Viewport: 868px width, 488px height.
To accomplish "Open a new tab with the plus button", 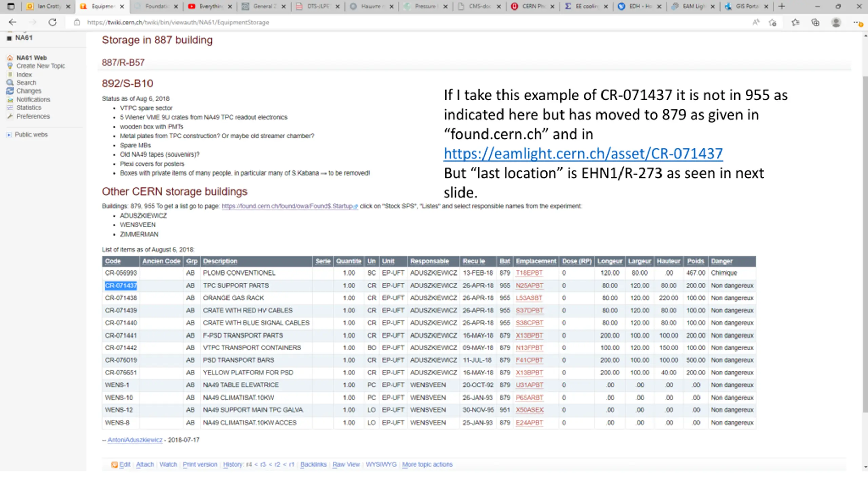I will pos(782,6).
